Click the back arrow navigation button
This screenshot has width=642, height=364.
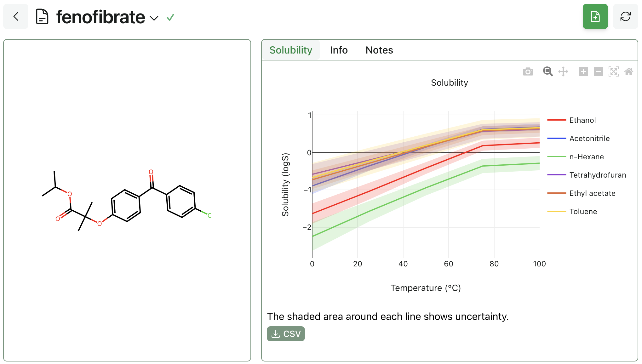point(16,17)
